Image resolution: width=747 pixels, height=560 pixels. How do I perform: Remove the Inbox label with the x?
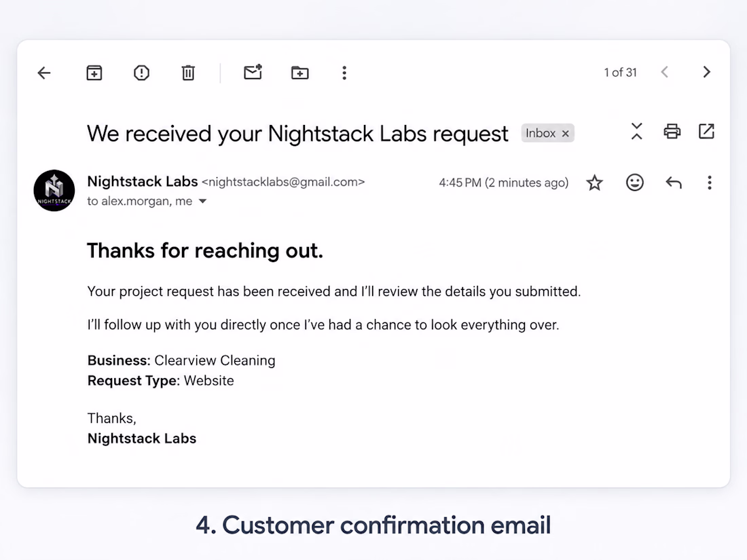tap(566, 134)
